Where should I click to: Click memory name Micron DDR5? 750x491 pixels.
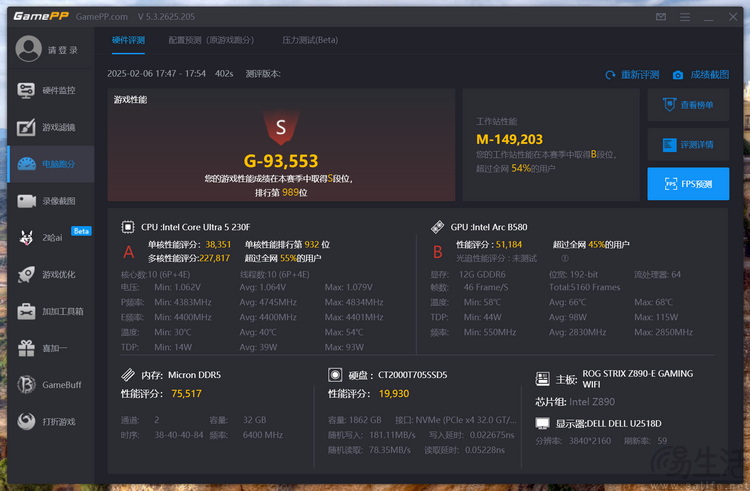(x=194, y=375)
